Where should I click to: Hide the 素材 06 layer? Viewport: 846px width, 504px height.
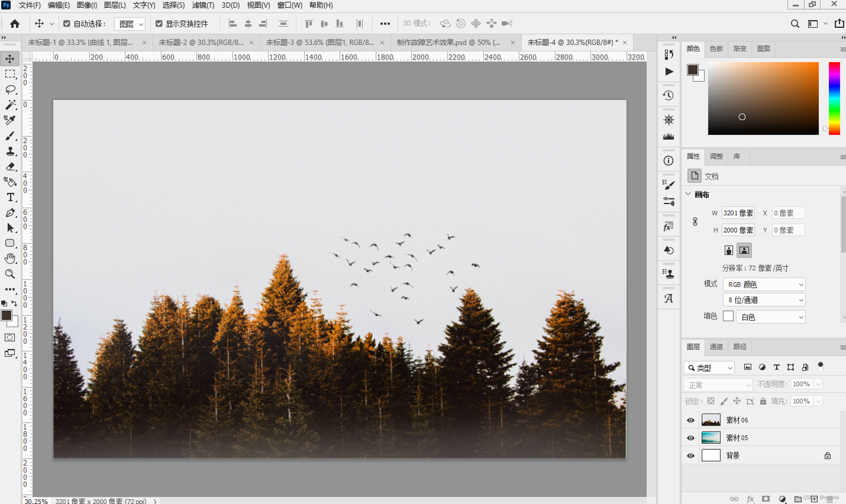(691, 420)
